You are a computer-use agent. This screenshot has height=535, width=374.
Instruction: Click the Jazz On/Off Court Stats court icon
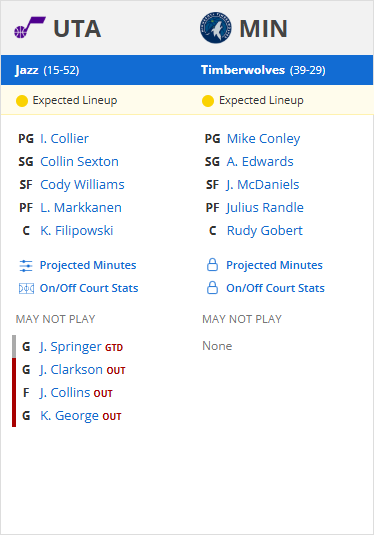[26, 289]
